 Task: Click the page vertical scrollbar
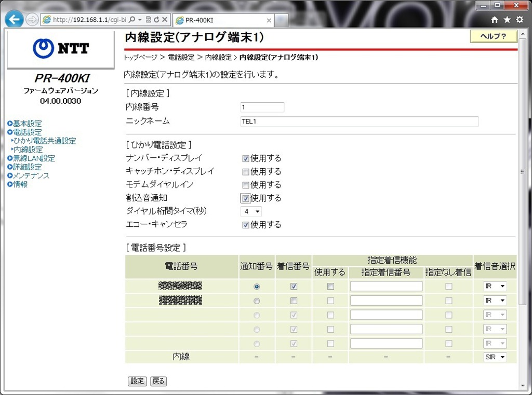point(523,172)
